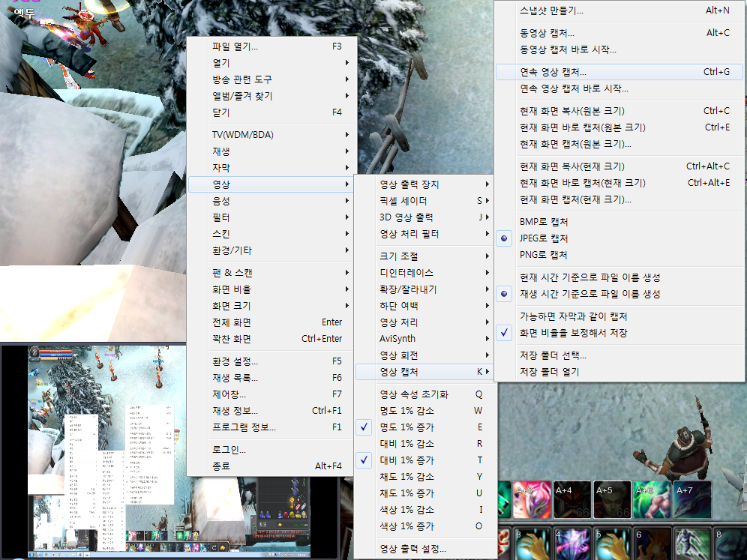Click 채도 1% 증가 item

pyautogui.click(x=427, y=493)
